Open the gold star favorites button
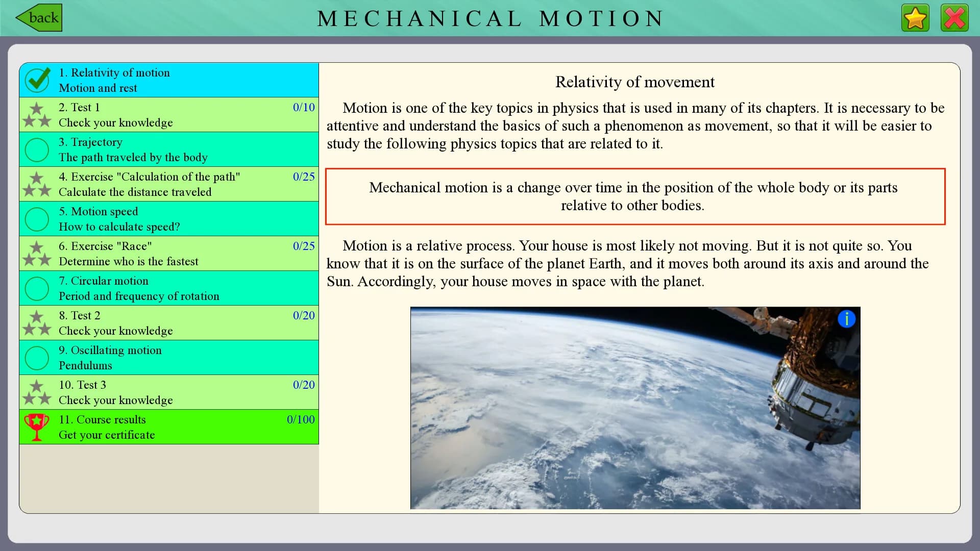Viewport: 980px width, 551px height. click(x=915, y=18)
